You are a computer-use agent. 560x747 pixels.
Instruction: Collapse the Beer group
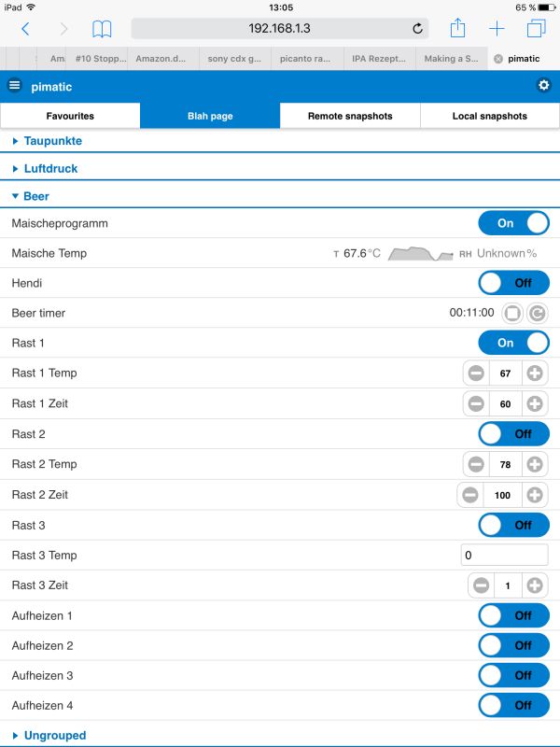36,197
